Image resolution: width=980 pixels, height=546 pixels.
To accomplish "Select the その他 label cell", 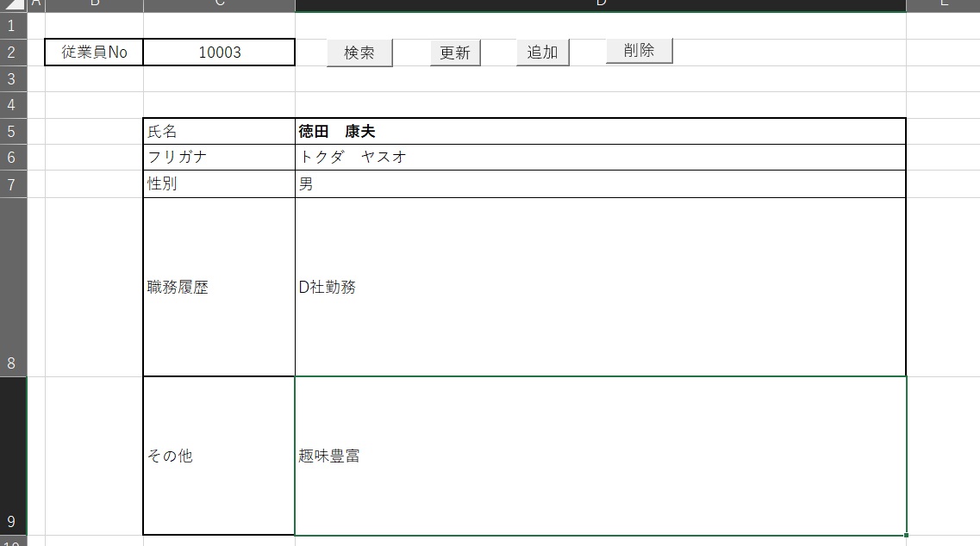I will pos(219,456).
